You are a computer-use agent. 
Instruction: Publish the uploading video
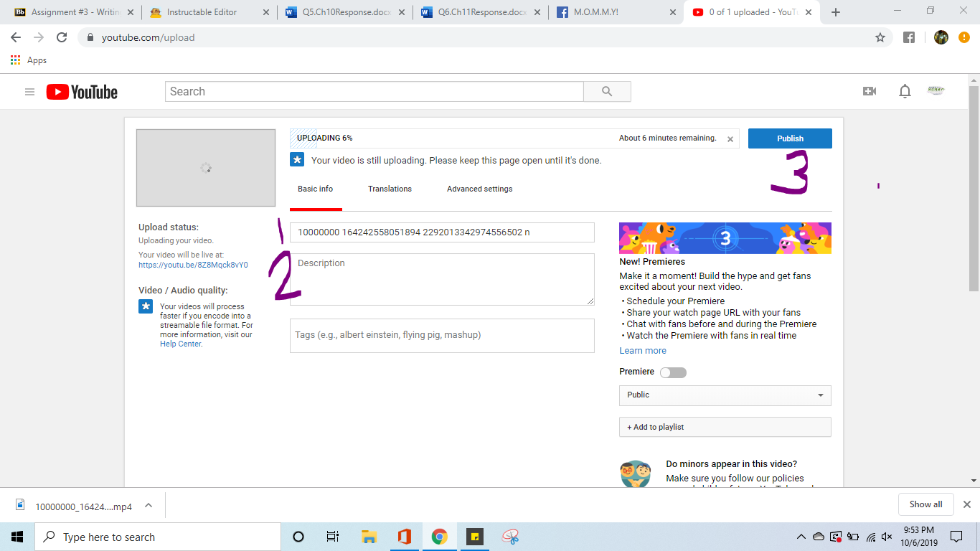(x=789, y=138)
